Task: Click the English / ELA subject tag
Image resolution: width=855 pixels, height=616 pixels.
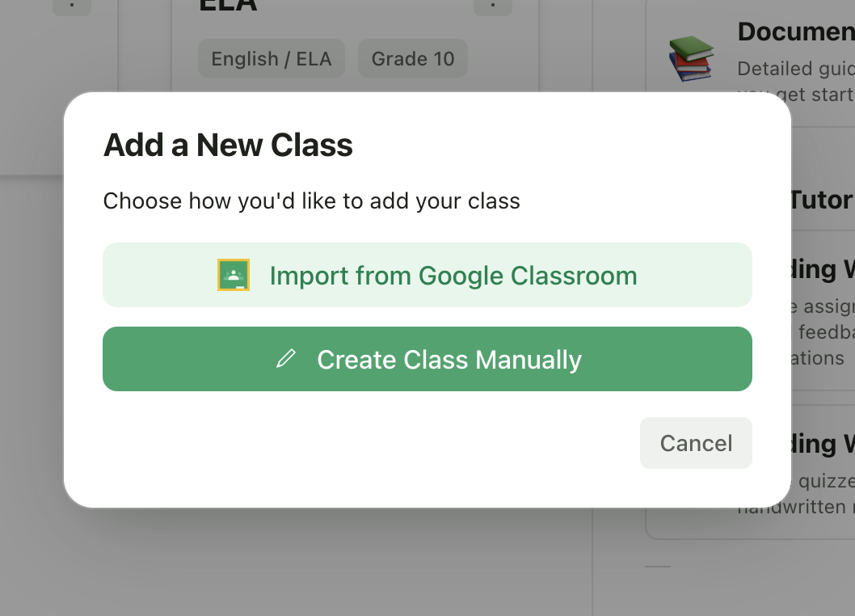Action: (x=271, y=58)
